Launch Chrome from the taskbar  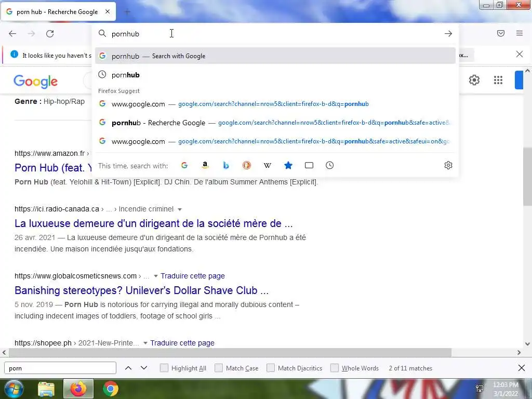tap(111, 389)
